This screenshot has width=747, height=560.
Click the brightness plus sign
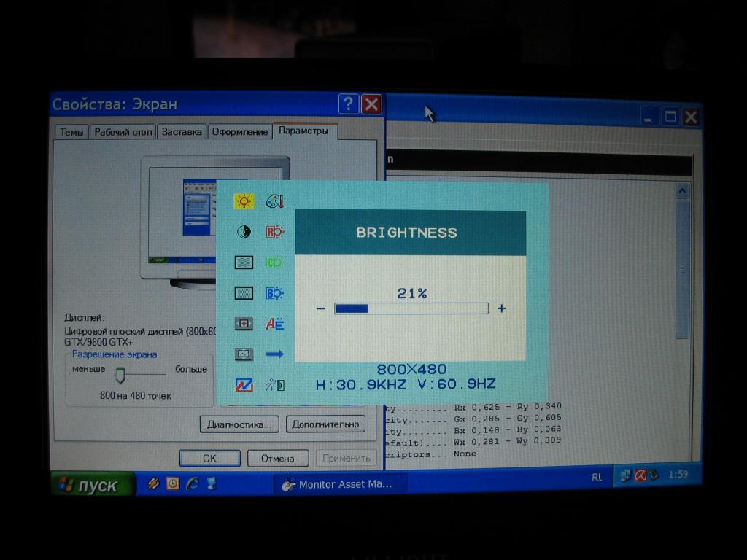click(501, 308)
